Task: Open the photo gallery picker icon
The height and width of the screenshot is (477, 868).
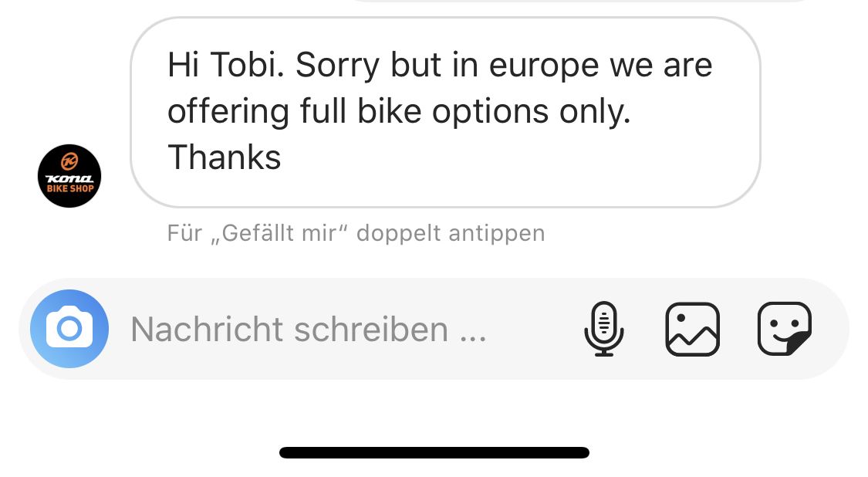Action: point(692,329)
